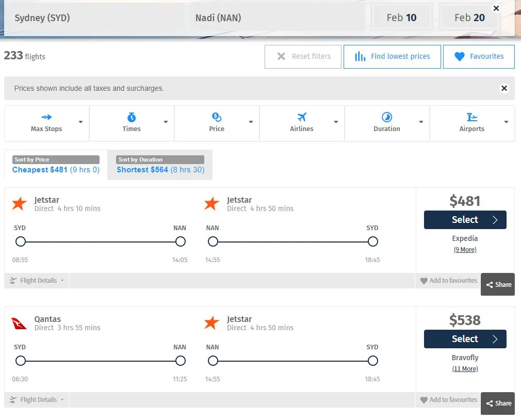This screenshot has height=420, width=521.
Task: Open the Price filter
Action: click(217, 123)
